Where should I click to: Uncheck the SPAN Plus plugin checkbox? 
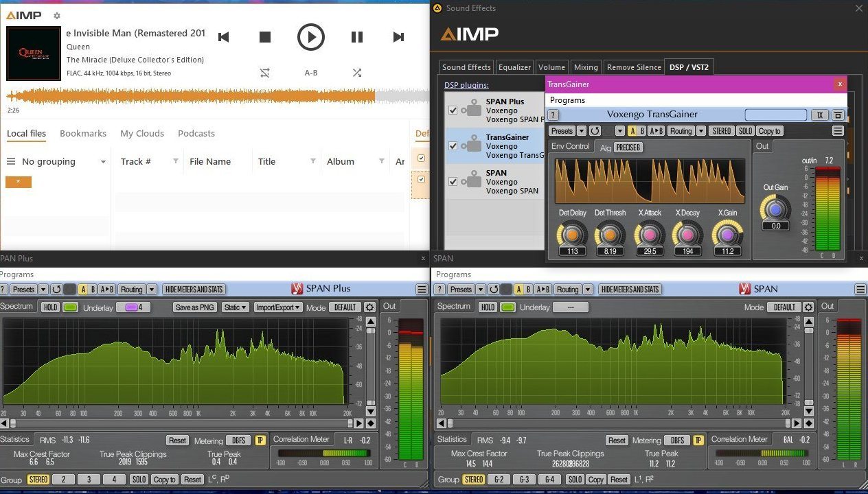click(453, 110)
